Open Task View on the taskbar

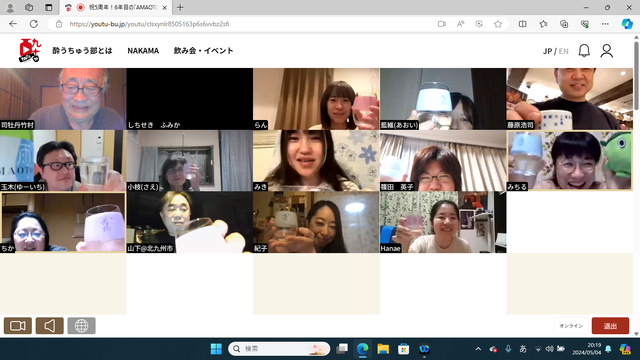pos(342,349)
